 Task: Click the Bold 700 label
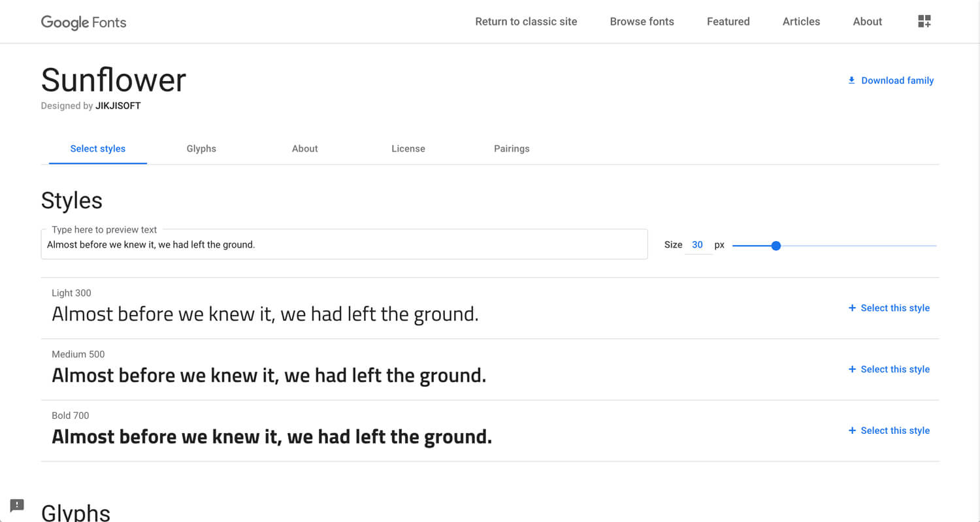coord(70,416)
